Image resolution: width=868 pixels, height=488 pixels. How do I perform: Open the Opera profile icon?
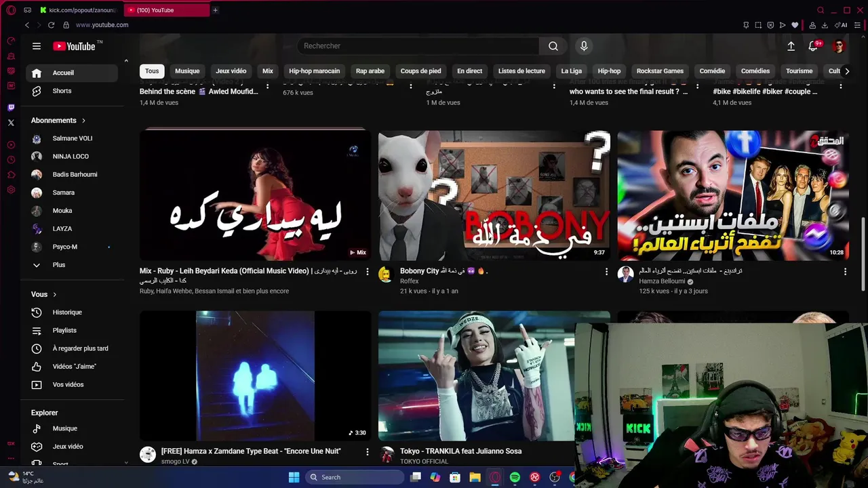tap(812, 25)
